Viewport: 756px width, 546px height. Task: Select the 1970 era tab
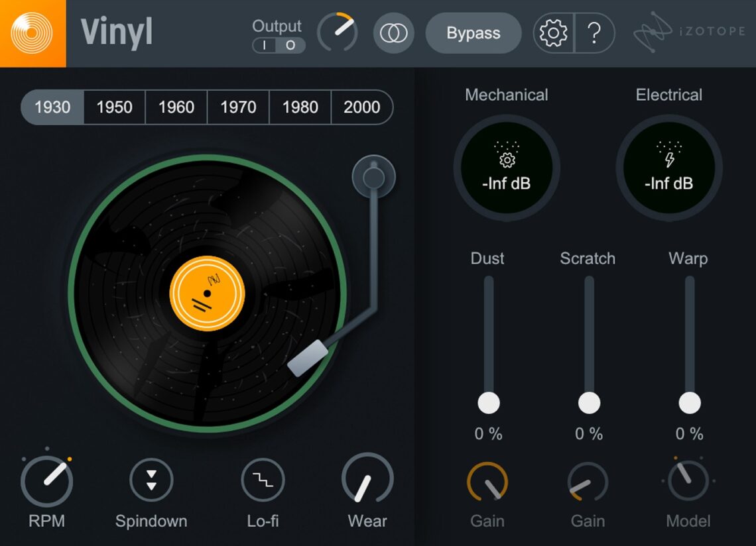237,107
